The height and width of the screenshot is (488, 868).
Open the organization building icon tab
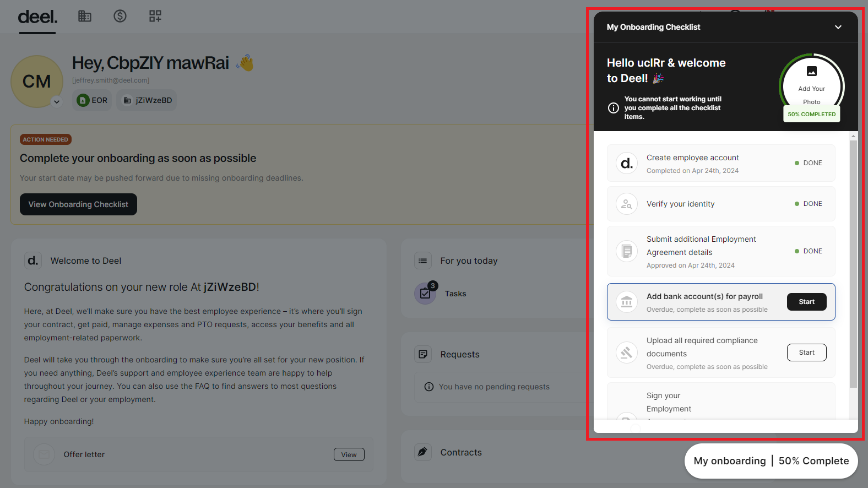click(84, 16)
